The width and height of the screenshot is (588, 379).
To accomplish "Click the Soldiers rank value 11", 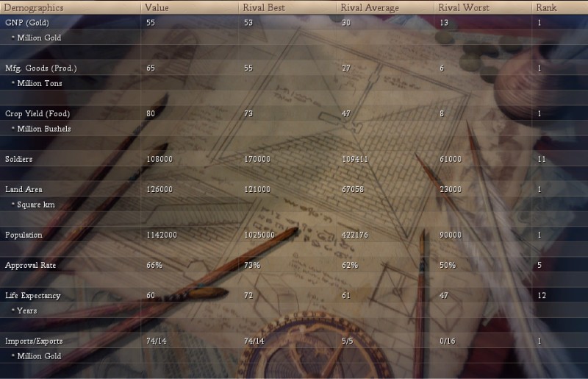I will tap(540, 159).
